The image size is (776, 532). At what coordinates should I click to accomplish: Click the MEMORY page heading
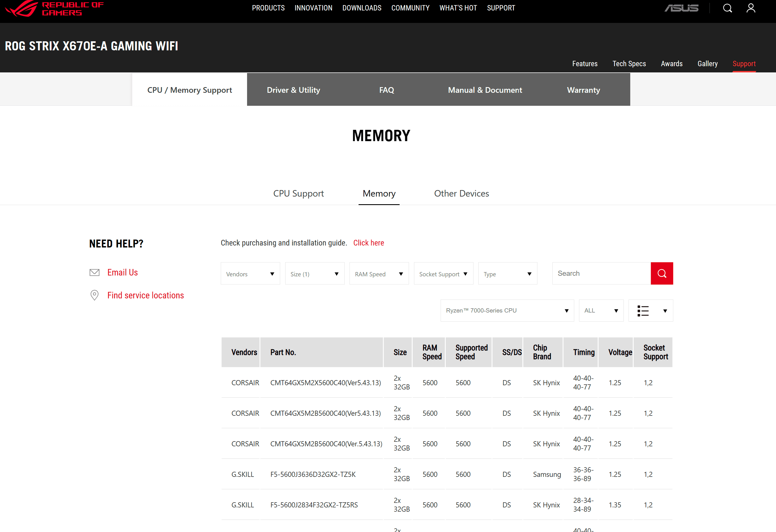381,135
